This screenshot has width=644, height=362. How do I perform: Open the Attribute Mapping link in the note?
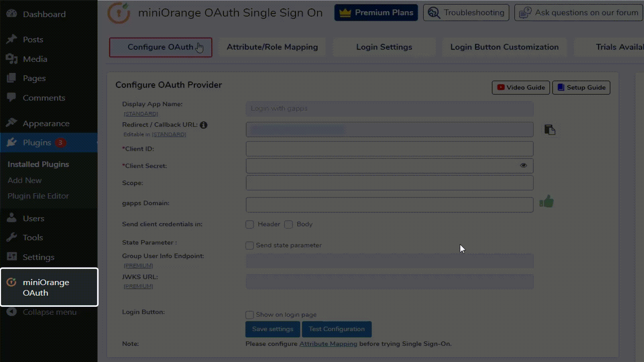pos(328,344)
